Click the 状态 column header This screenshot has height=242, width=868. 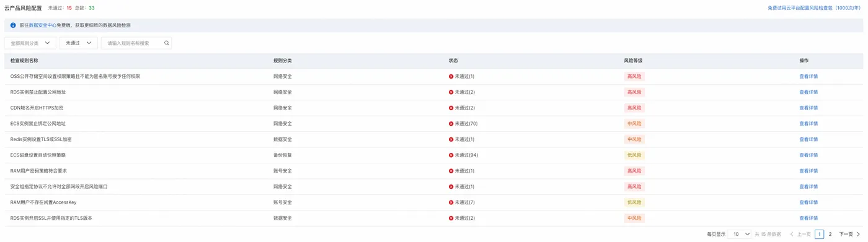(x=453, y=61)
